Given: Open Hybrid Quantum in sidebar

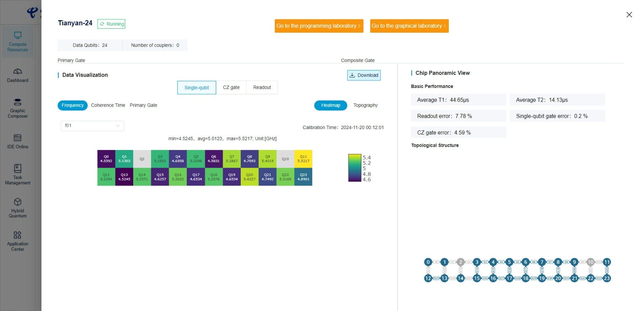Looking at the screenshot, I should click(18, 208).
